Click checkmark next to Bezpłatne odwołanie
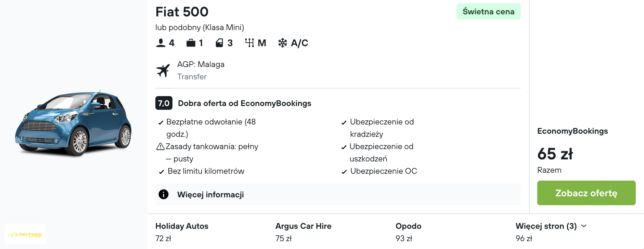Screen dimensions: 644x249 click(160, 122)
